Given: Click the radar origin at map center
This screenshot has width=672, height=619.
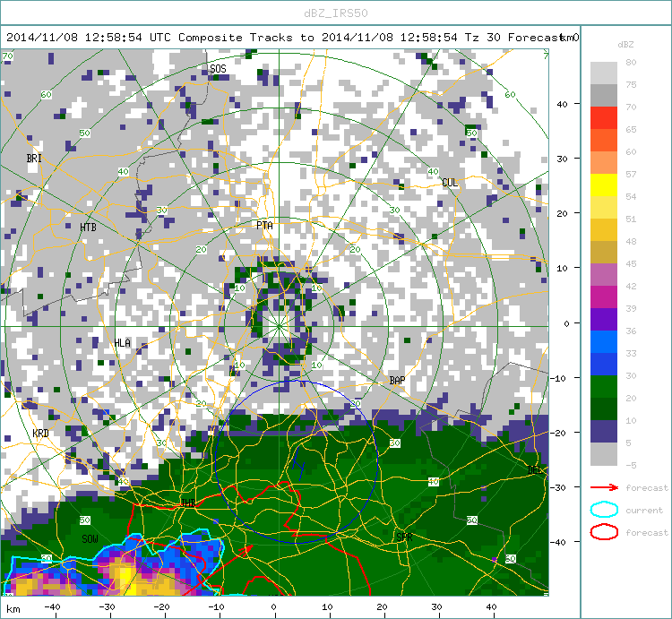Looking at the screenshot, I should tap(279, 326).
